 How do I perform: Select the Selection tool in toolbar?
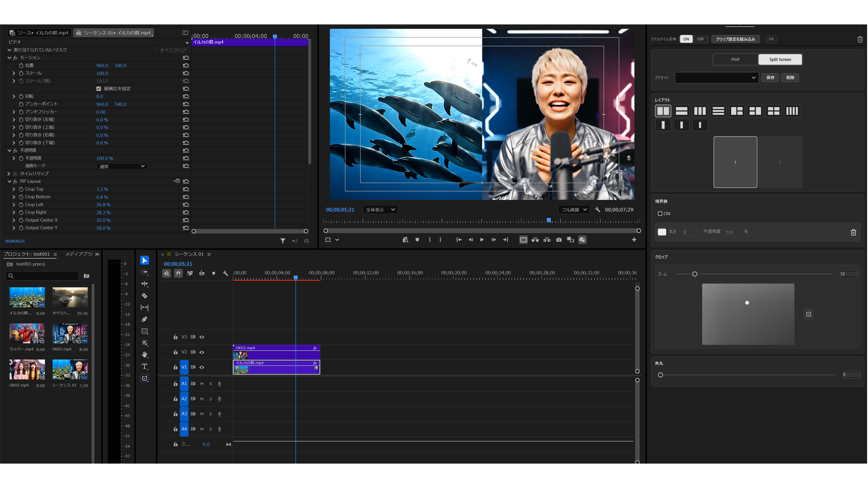click(145, 260)
